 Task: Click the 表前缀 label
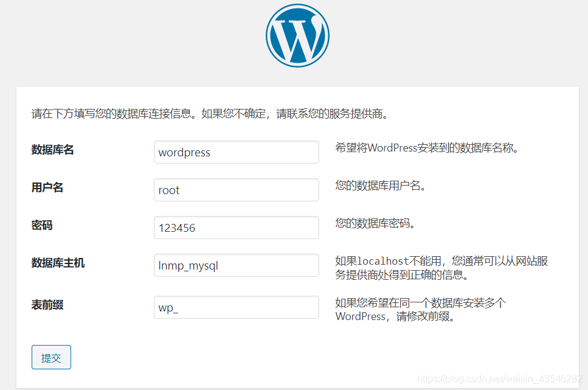coord(47,305)
